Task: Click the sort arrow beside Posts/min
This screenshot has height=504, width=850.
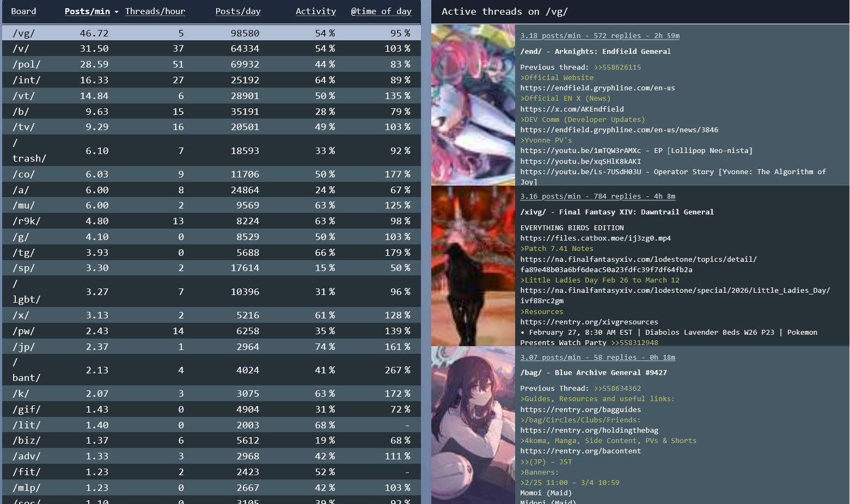Action: (x=116, y=12)
